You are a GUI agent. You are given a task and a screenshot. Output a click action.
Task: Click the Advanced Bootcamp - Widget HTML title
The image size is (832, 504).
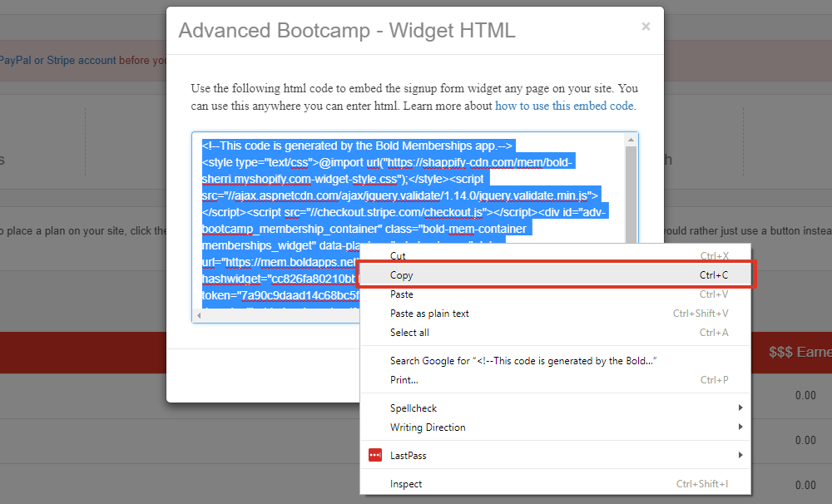pyautogui.click(x=347, y=30)
